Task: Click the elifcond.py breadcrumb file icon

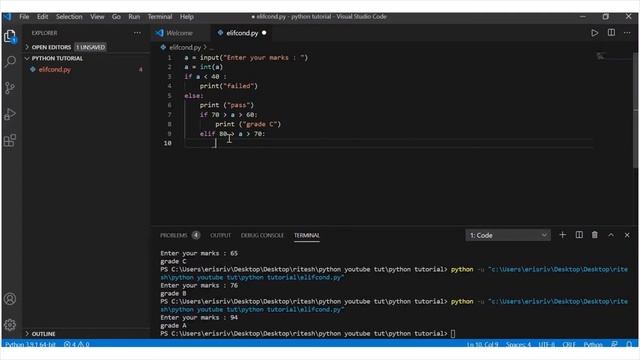Action: (x=163, y=47)
